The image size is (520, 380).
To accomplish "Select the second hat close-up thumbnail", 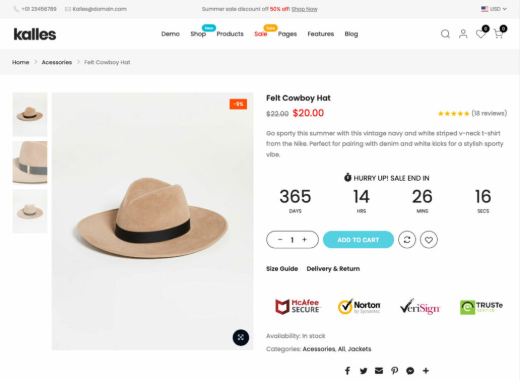I will [30, 163].
